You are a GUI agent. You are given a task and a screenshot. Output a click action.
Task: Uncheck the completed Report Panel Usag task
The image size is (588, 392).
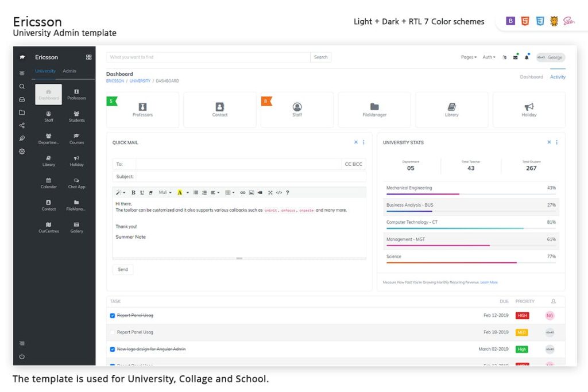point(113,315)
